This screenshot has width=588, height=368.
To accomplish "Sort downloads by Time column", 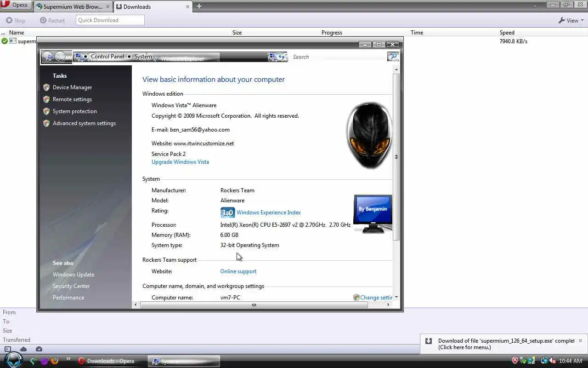I will pos(417,33).
